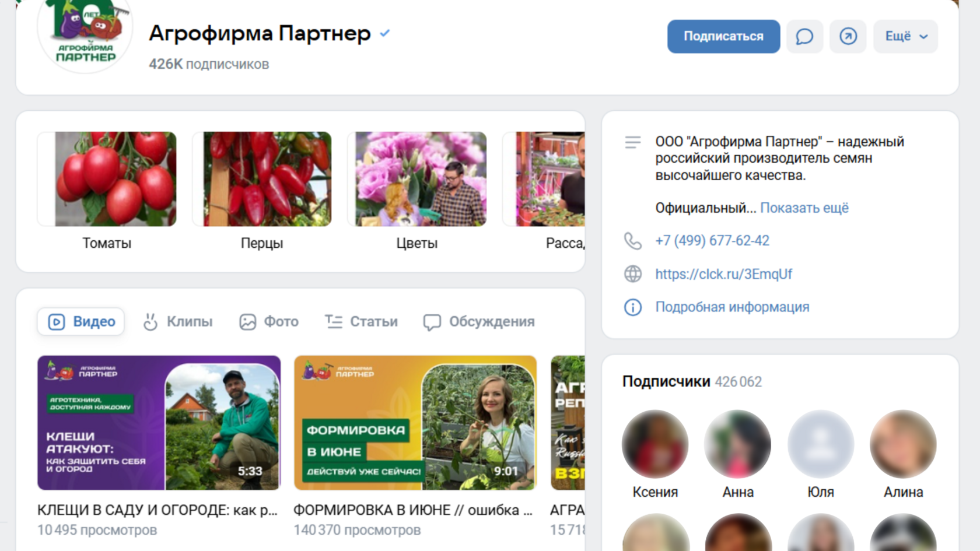
Task: Open the Видео tab
Action: click(x=81, y=322)
